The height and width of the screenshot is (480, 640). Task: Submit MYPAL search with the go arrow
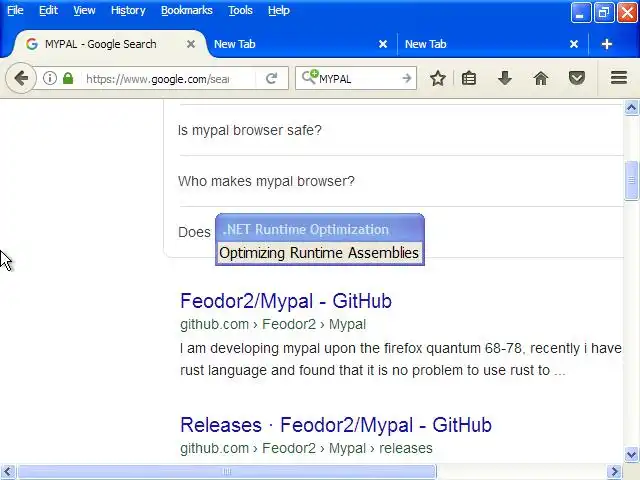pyautogui.click(x=407, y=78)
